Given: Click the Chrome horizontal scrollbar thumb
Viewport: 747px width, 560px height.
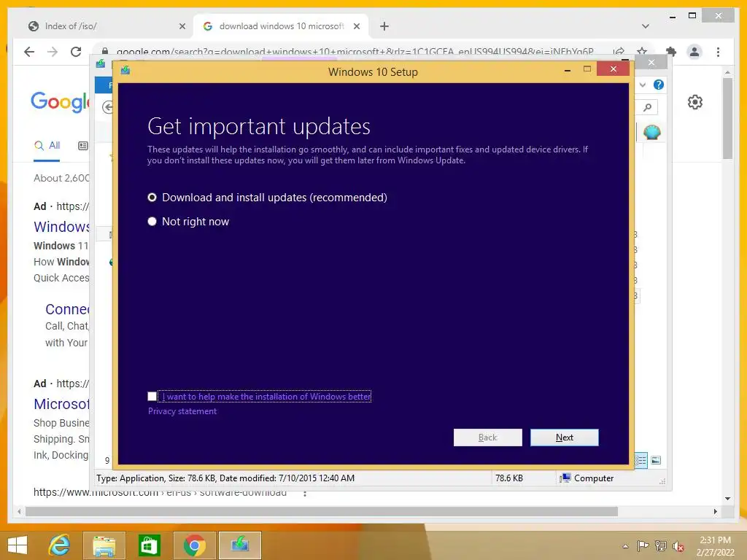Looking at the screenshot, I should (x=322, y=511).
